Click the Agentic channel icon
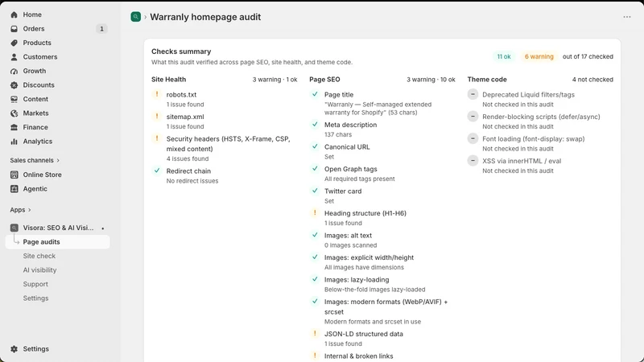Image resolution: width=644 pixels, height=362 pixels. click(14, 189)
